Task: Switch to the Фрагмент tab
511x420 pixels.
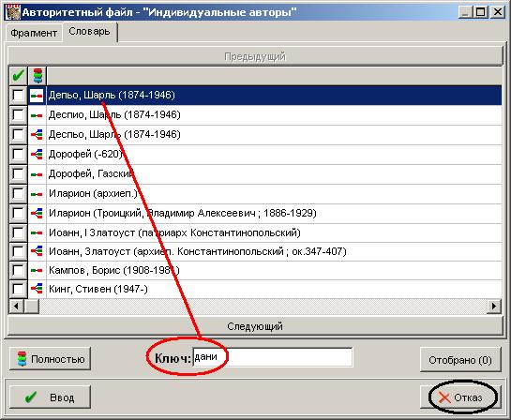Action: pos(34,33)
